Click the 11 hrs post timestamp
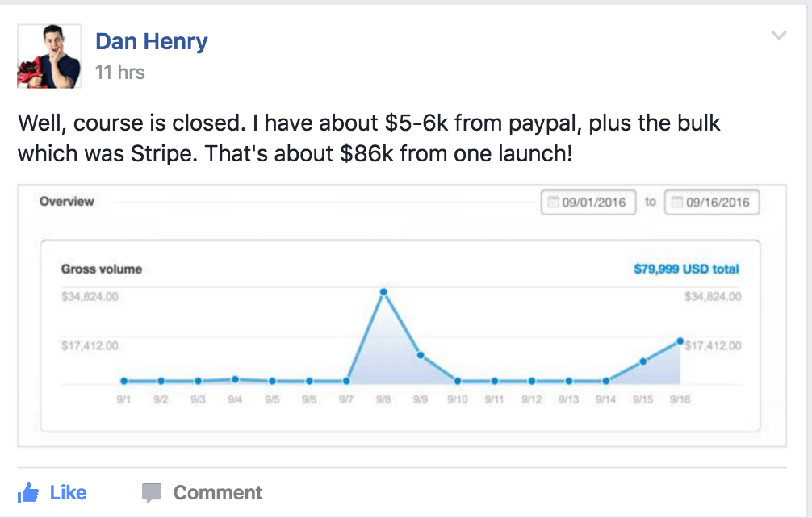 (x=119, y=73)
